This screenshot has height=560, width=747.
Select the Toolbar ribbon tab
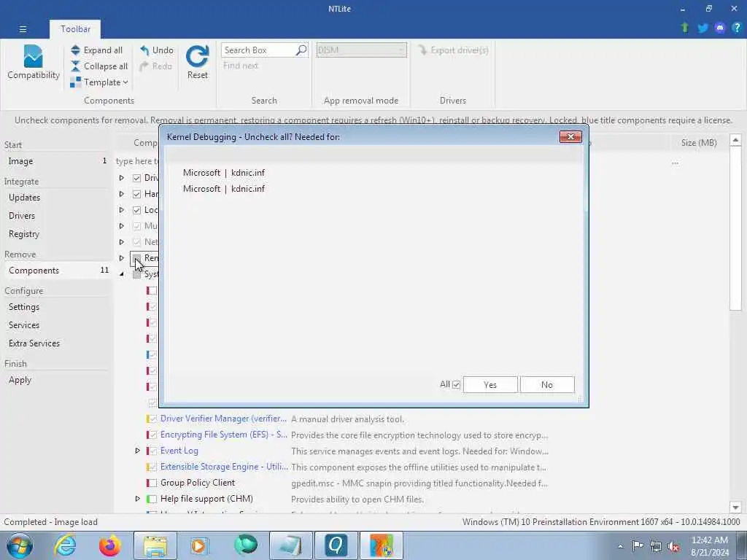click(x=75, y=29)
